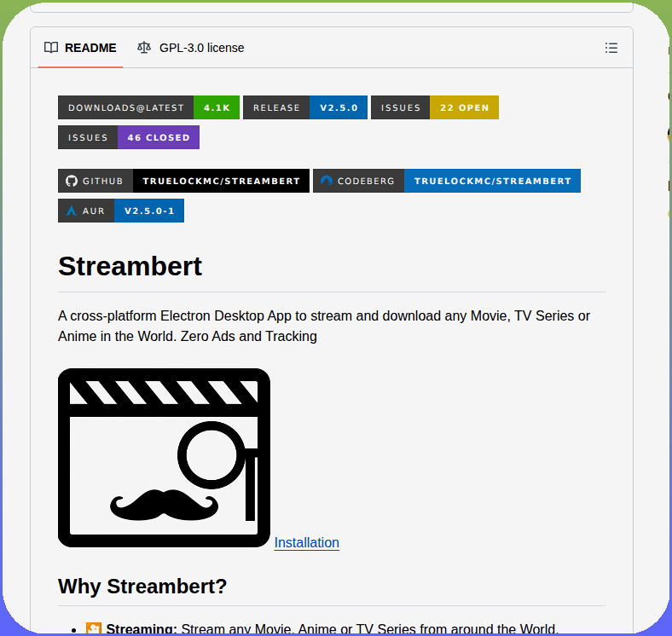The height and width of the screenshot is (636, 672).
Task: Open the AUR v2.5.0-1 badge
Action: pos(121,211)
